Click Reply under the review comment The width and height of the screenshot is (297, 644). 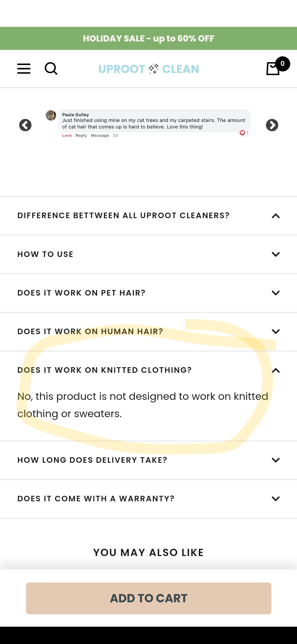pos(81,135)
